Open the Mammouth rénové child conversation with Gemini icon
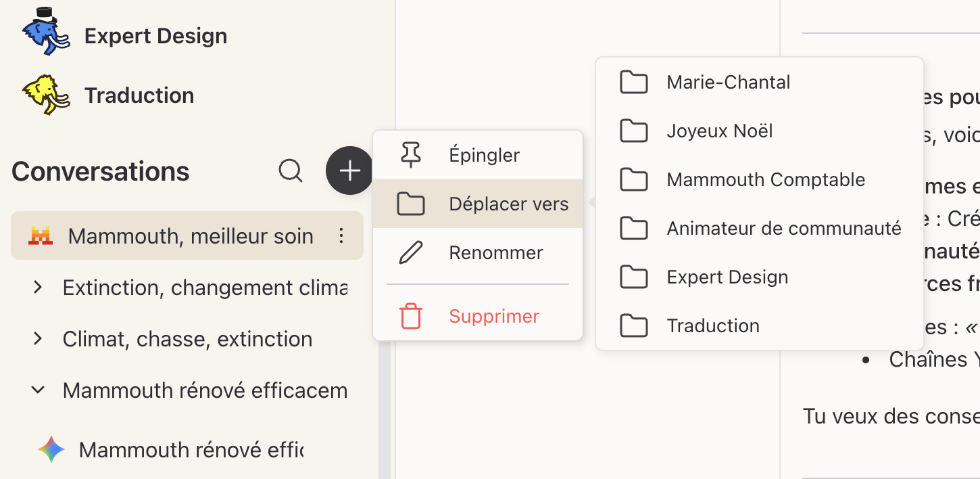The image size is (980, 479). pos(189,450)
